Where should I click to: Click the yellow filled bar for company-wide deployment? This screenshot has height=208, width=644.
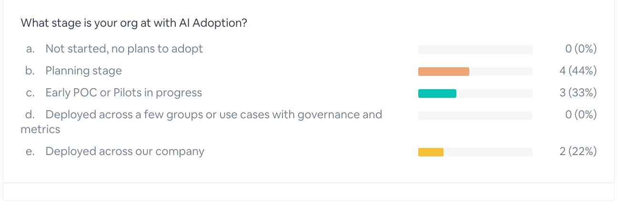pyautogui.click(x=431, y=152)
